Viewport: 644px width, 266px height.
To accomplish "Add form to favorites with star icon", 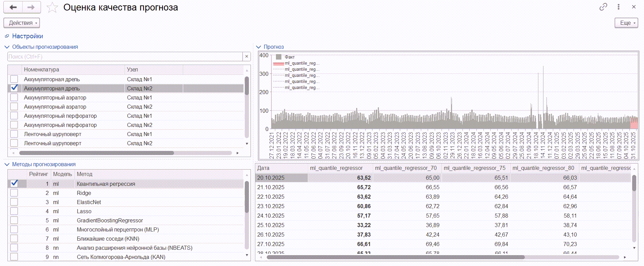I will (52, 7).
